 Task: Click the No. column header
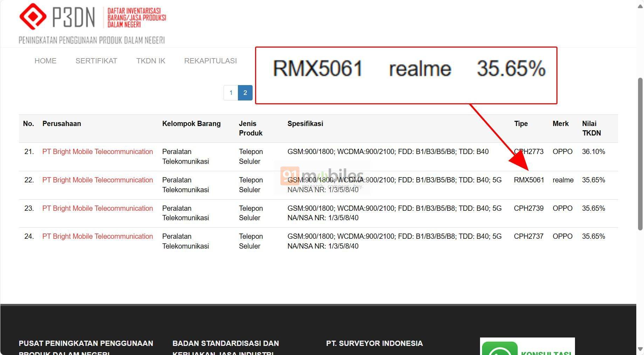pos(28,124)
